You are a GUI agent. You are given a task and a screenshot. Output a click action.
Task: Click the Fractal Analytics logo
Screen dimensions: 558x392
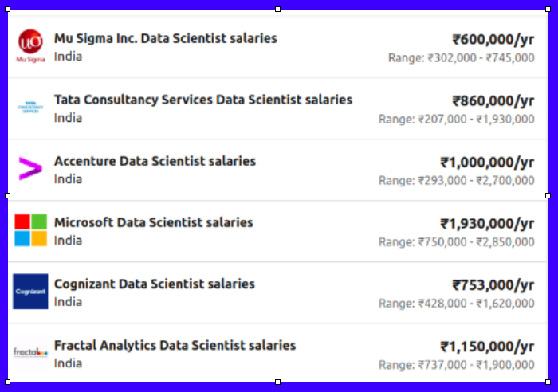30,353
